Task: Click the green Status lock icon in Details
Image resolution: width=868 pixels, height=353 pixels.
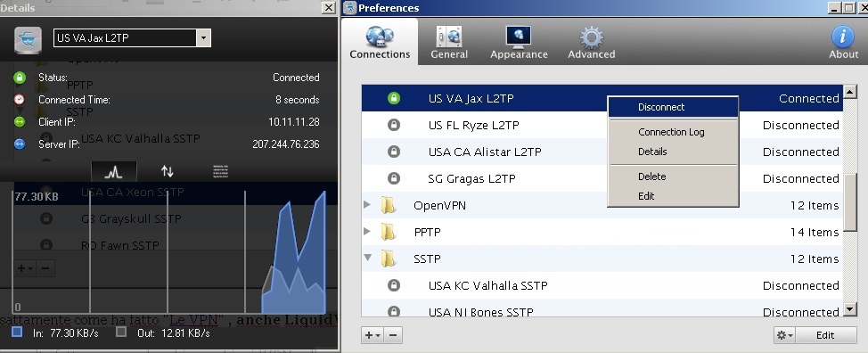Action: pos(20,78)
